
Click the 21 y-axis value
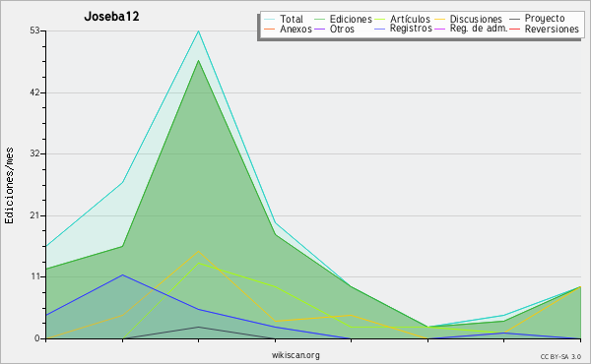click(x=34, y=215)
